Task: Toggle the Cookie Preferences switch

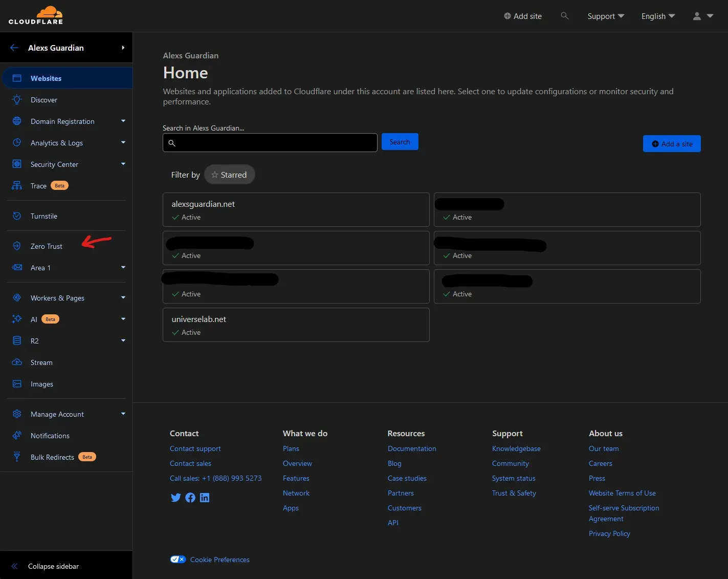Action: pyautogui.click(x=178, y=559)
